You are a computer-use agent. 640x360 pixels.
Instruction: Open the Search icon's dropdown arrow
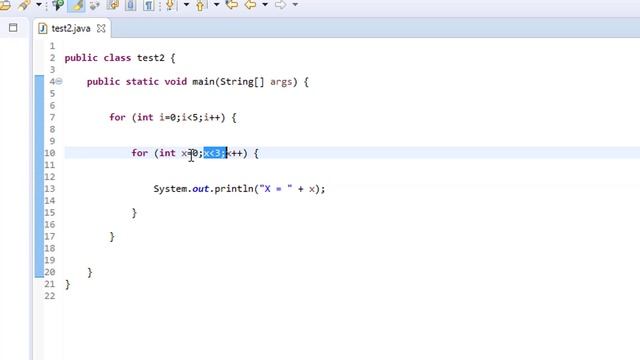(39, 5)
